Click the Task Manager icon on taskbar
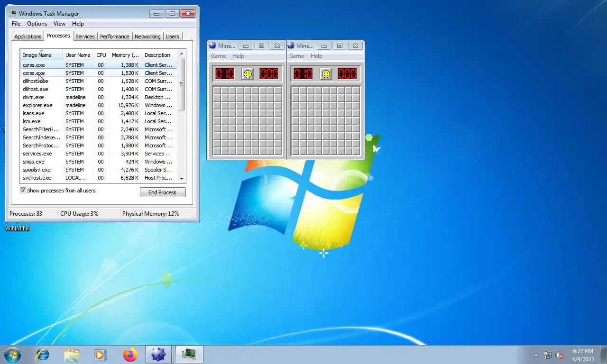607x364 pixels. coord(189,355)
